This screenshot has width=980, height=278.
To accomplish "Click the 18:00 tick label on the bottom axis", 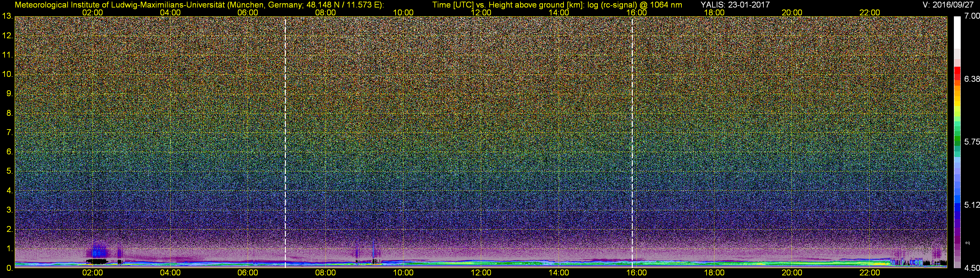I will (x=714, y=273).
